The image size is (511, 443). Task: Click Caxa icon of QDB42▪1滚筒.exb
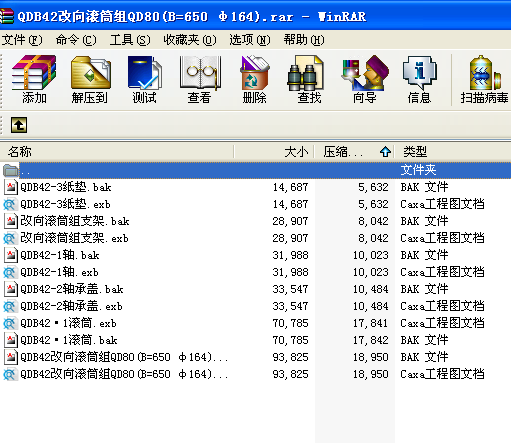(10, 323)
